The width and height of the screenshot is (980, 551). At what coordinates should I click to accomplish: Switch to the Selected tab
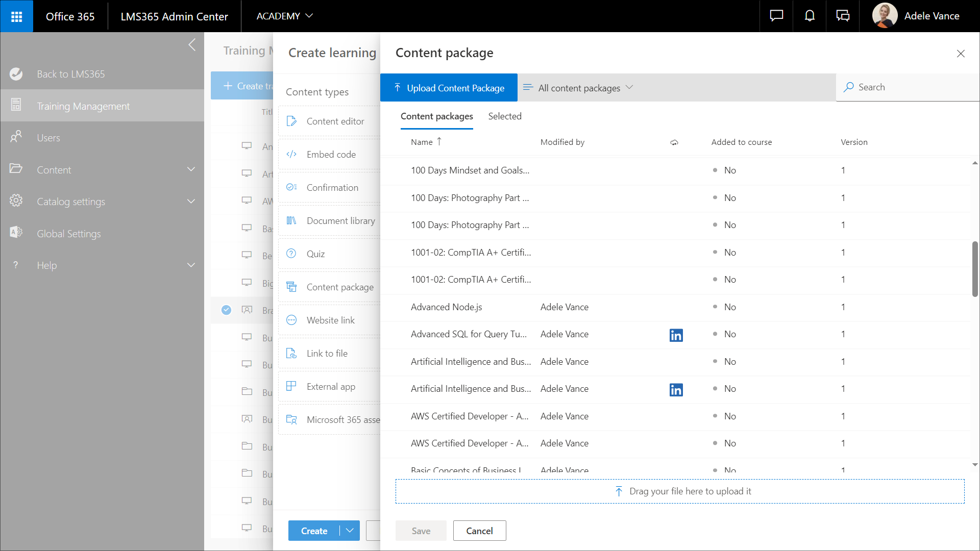point(504,116)
